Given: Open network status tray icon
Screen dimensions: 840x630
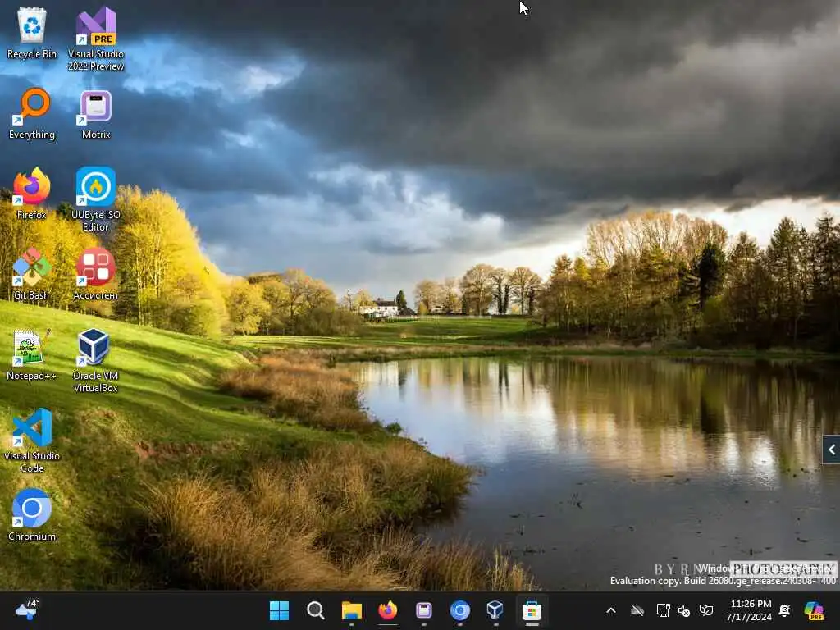Looking at the screenshot, I should 663,610.
